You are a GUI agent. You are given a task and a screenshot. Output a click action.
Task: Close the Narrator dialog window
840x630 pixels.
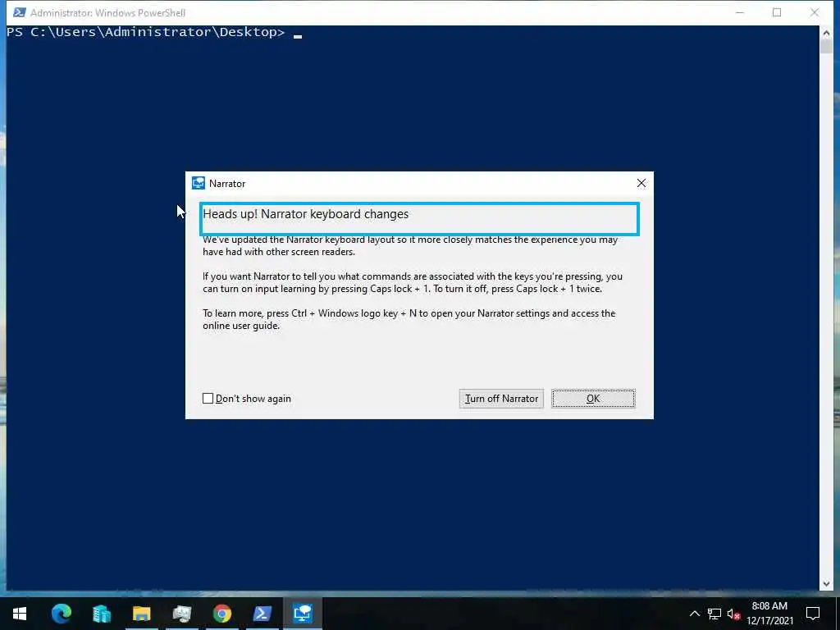pyautogui.click(x=641, y=183)
